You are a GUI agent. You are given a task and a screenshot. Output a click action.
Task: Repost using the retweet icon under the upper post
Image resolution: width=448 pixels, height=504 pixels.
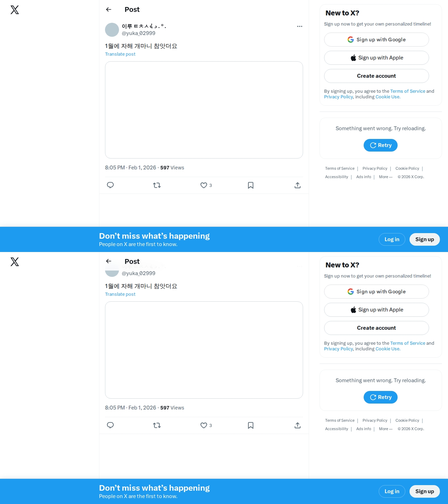pos(157,185)
